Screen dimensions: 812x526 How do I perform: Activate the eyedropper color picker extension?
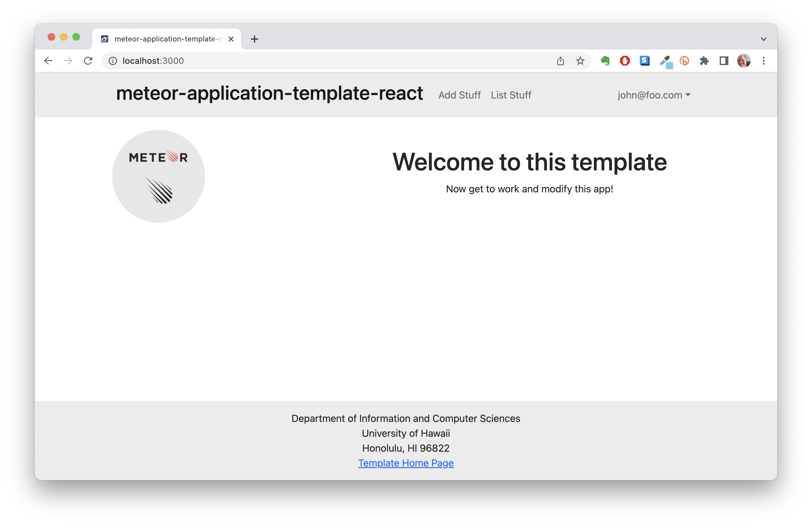(665, 61)
